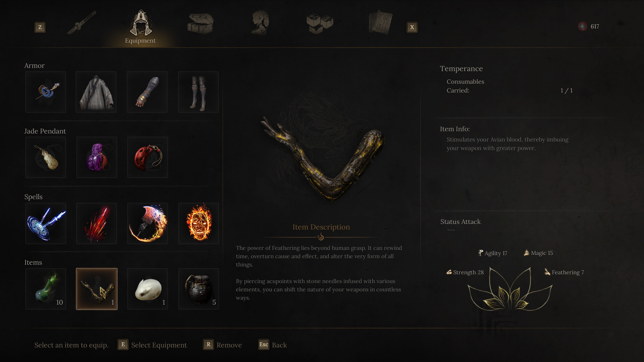
Task: Open the character portrait tab
Action: (x=260, y=22)
